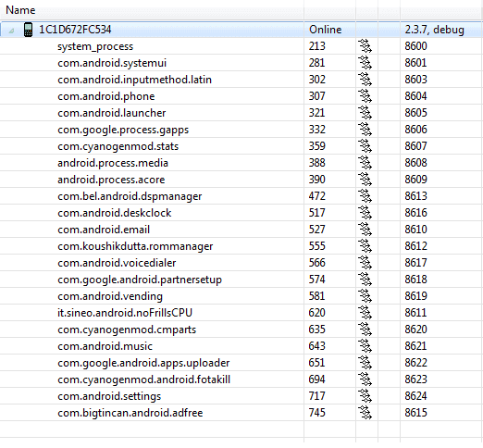Select the com.android.settings process

(x=109, y=396)
